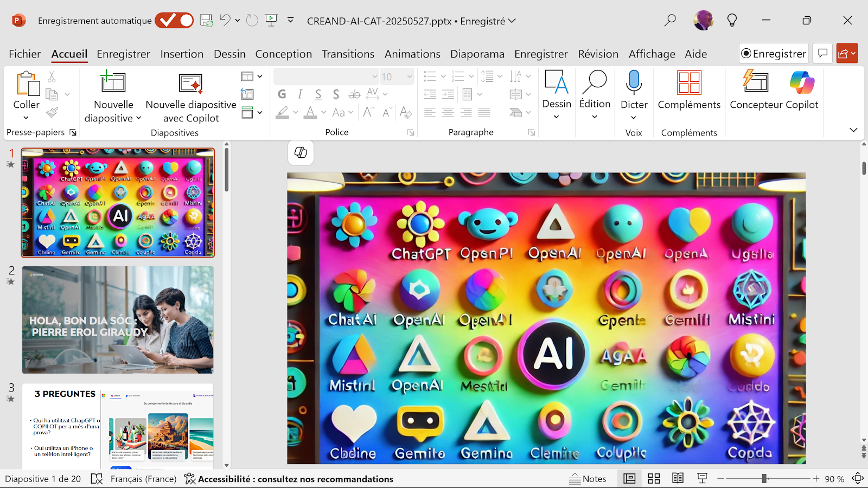The width and height of the screenshot is (868, 488).
Task: Switch to the Conception tab
Action: [x=284, y=54]
